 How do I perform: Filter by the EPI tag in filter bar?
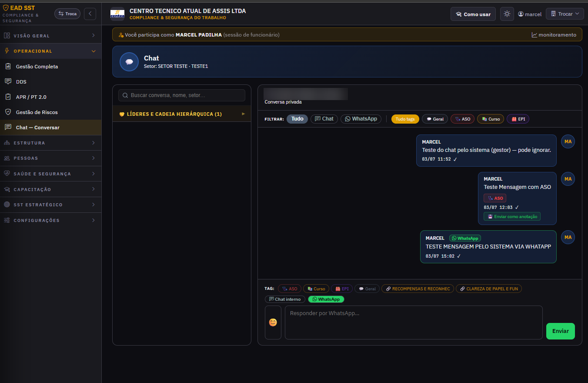(x=518, y=119)
